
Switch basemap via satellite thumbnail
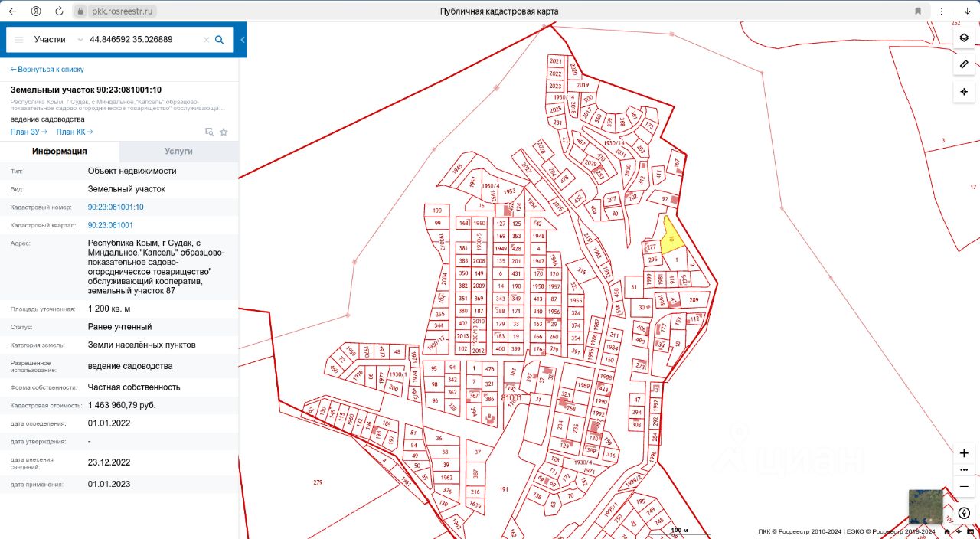coord(926,506)
